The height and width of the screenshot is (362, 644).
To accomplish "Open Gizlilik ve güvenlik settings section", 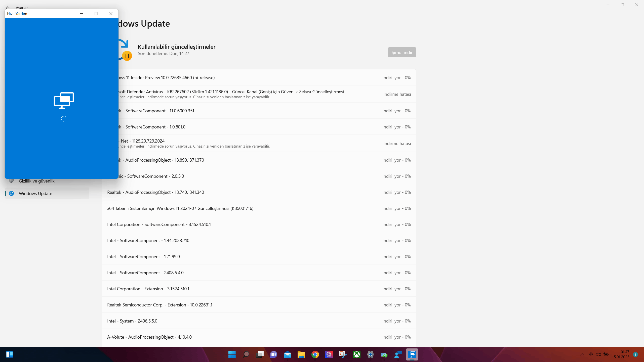I will point(36,181).
